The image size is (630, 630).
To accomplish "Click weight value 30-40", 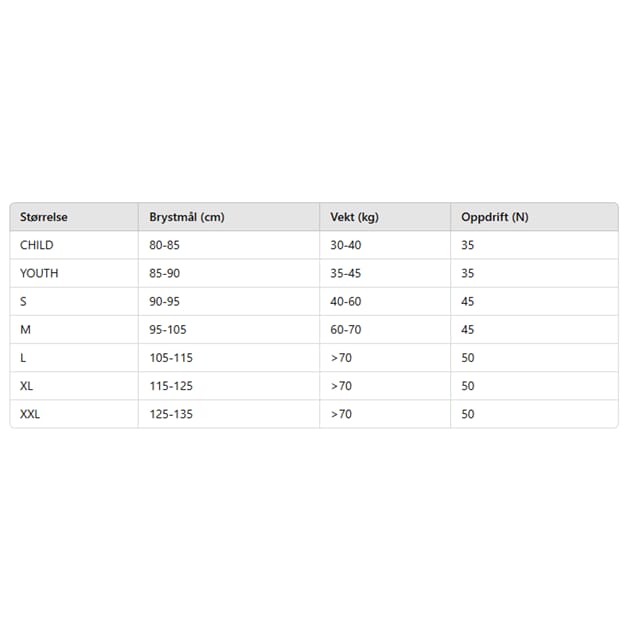I will tap(347, 245).
